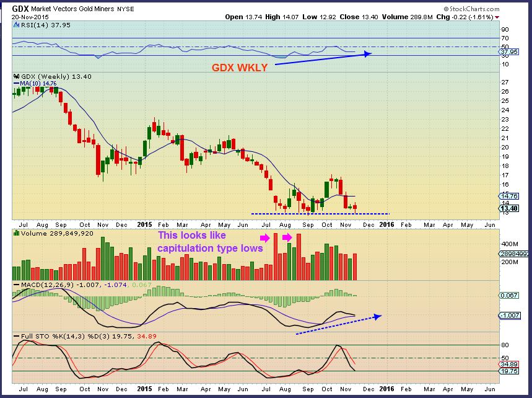Viewport: 532px width, 398px height.
Task: Click 2016 on the bottom stochastic time axis
Action: pyautogui.click(x=386, y=389)
